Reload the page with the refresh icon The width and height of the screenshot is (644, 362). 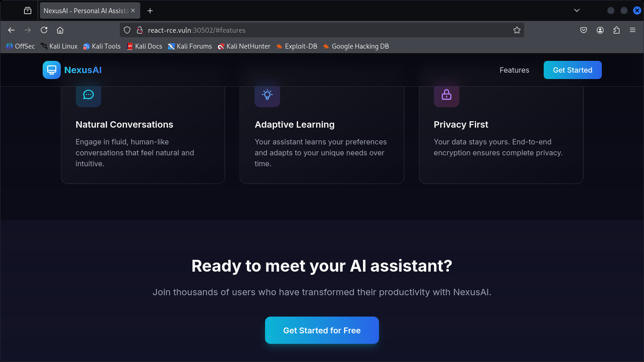tap(44, 30)
